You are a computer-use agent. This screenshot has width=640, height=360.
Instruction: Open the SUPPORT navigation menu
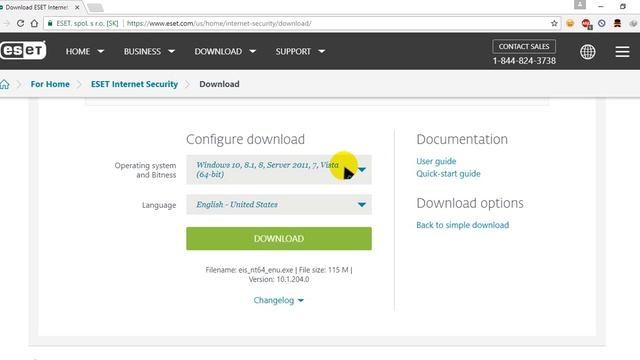pyautogui.click(x=300, y=51)
